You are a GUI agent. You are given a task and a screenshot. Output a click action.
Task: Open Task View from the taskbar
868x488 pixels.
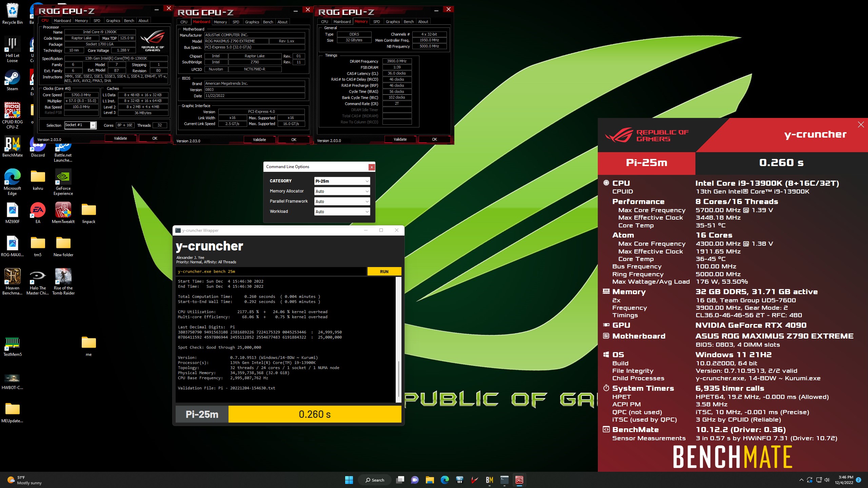pos(400,480)
